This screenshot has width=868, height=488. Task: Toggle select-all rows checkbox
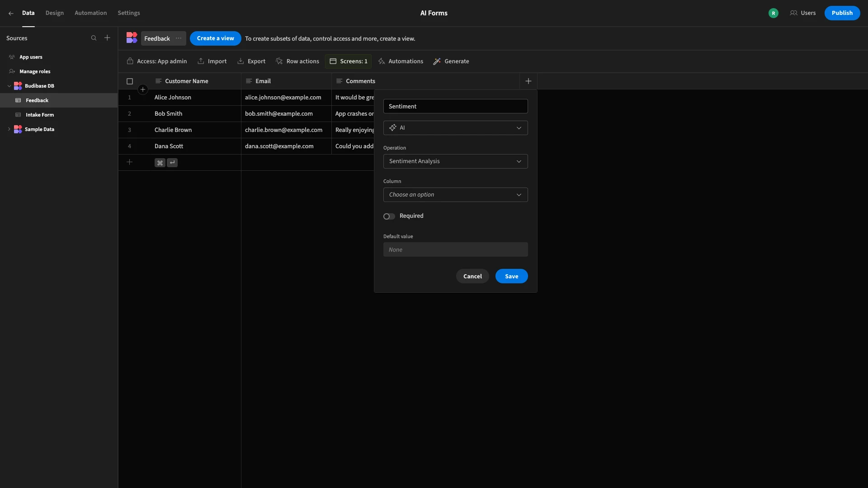click(x=130, y=81)
